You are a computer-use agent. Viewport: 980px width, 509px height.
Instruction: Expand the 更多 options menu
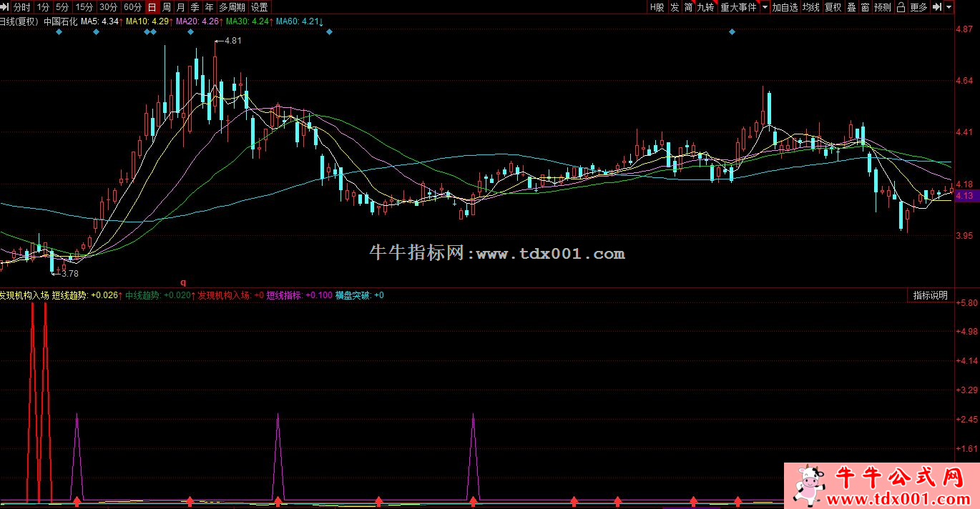click(918, 7)
